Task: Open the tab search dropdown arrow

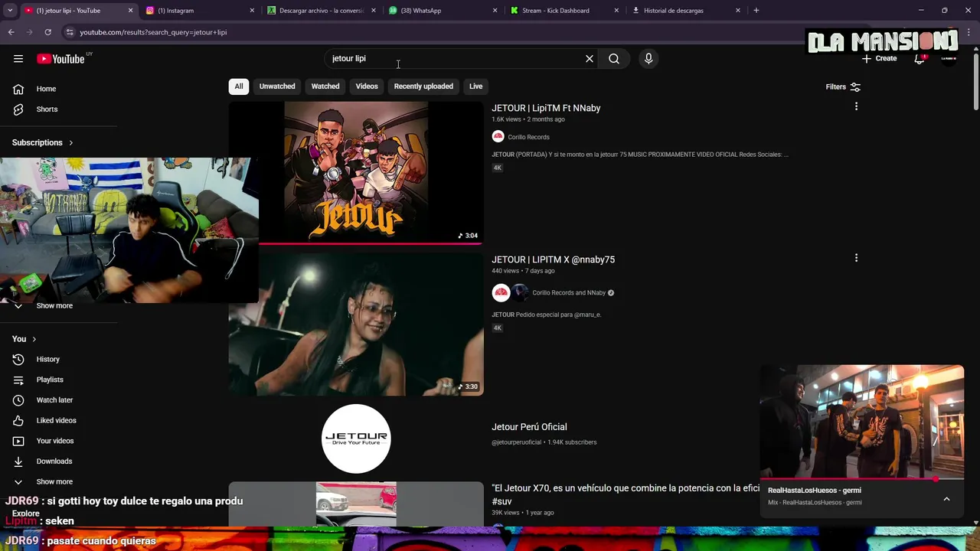Action: 10,11
